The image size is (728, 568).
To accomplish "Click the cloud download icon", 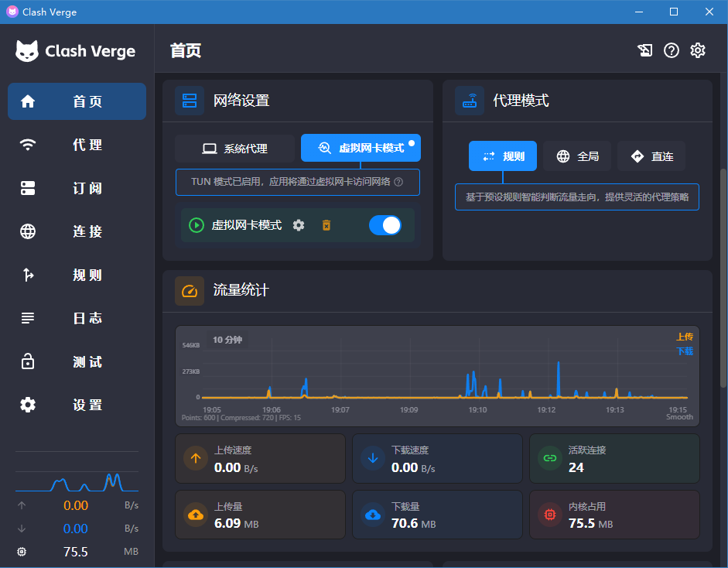I will point(373,515).
